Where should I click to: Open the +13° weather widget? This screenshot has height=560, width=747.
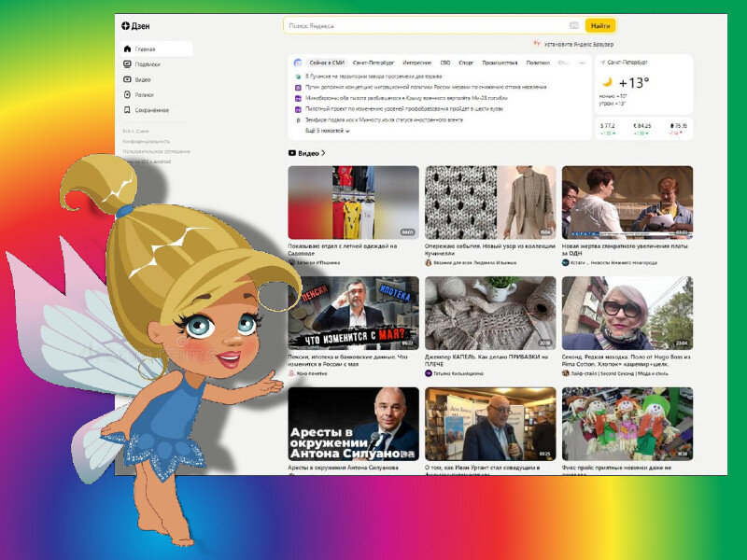coord(643,84)
